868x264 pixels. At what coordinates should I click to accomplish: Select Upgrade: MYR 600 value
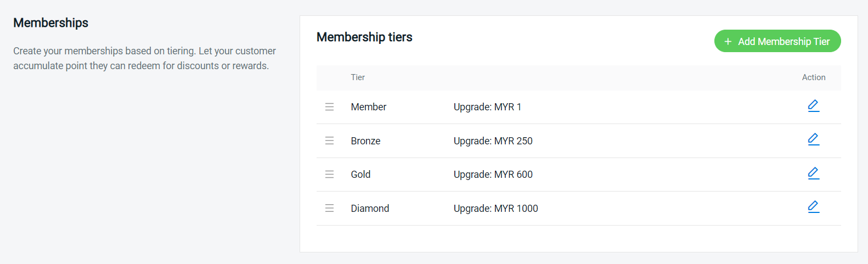[x=493, y=175]
